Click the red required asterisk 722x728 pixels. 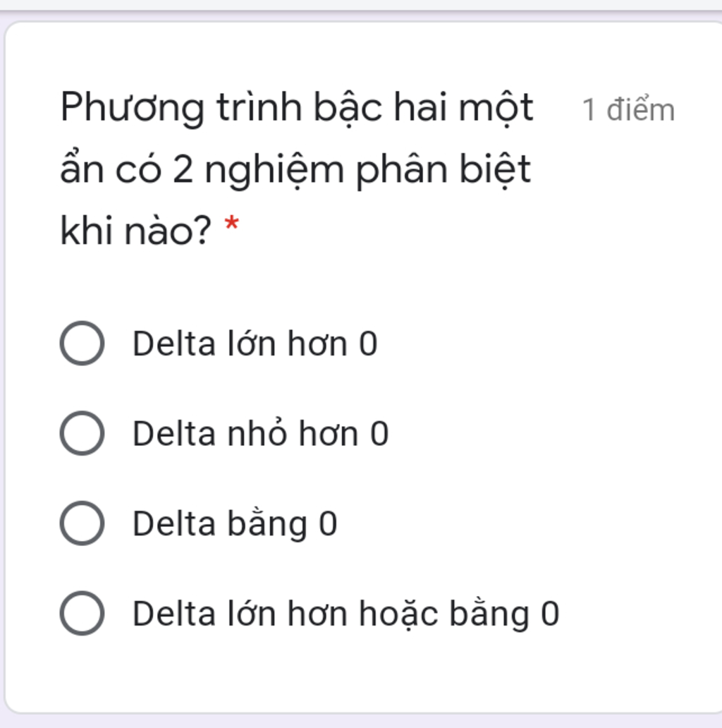pyautogui.click(x=231, y=227)
